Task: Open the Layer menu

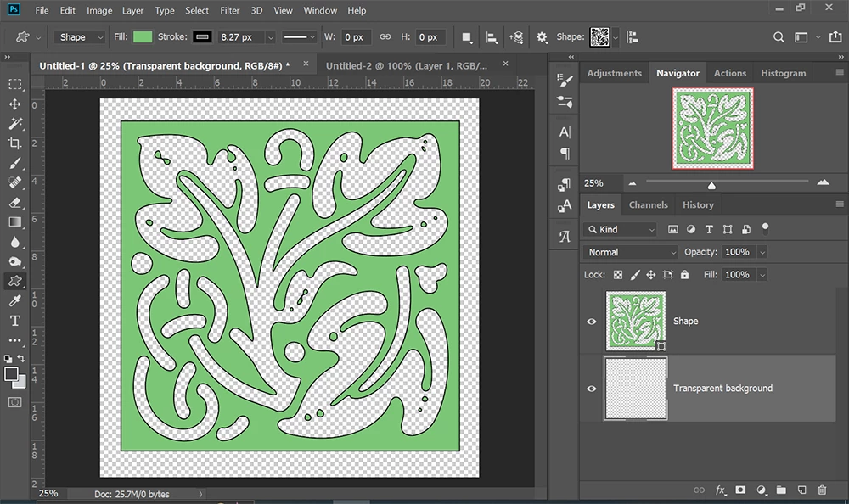Action: pyautogui.click(x=132, y=10)
